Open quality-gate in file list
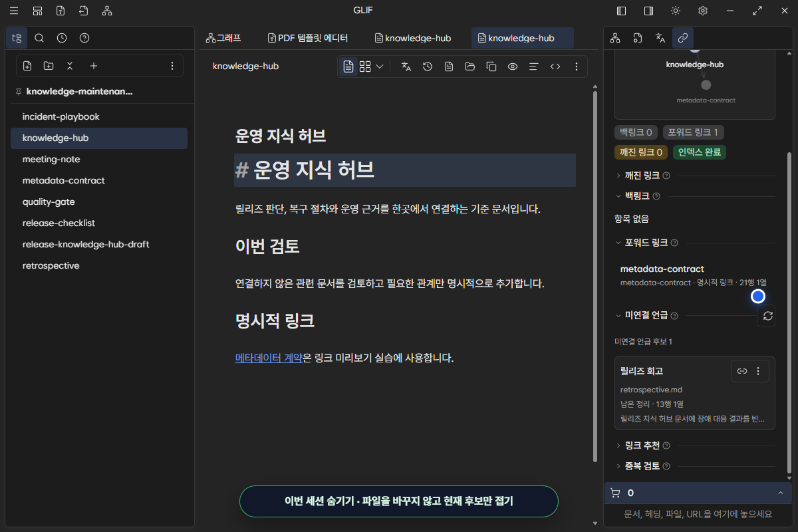Viewport: 798px width, 532px height. 99,202
